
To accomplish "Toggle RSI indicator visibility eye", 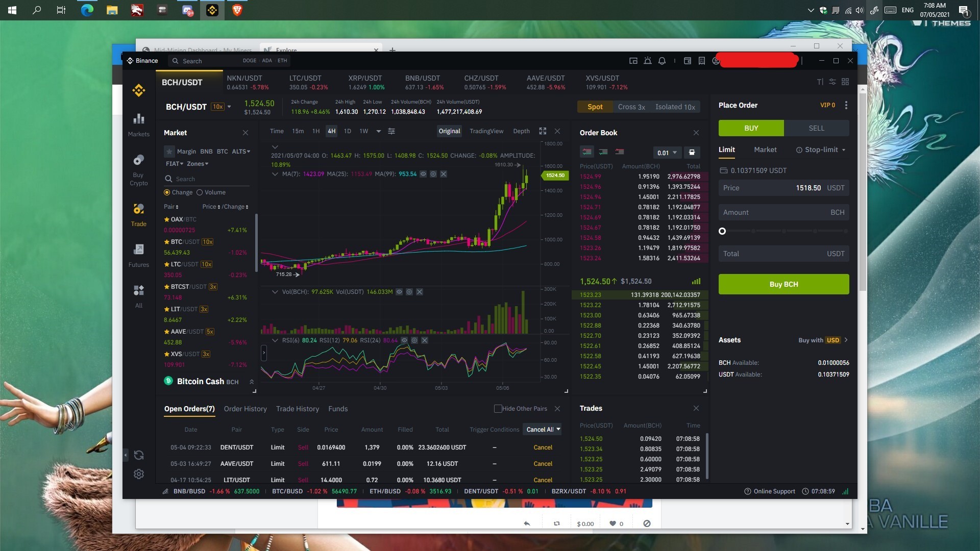I will point(404,340).
